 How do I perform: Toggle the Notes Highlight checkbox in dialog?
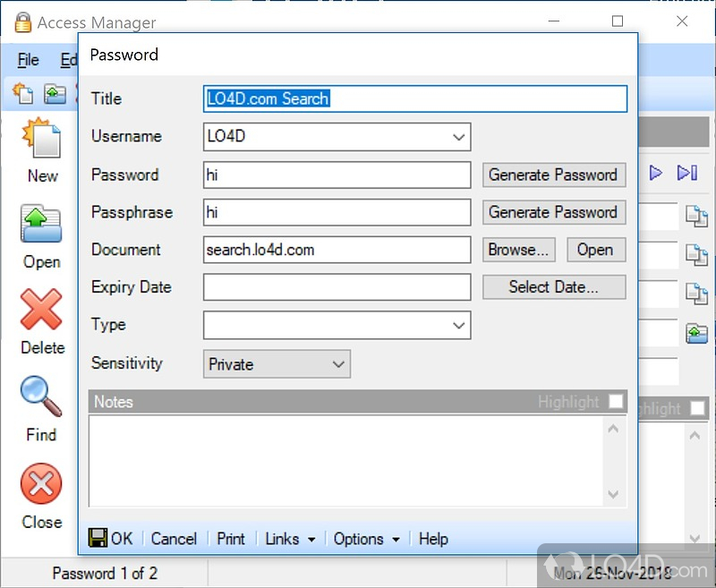click(x=616, y=402)
